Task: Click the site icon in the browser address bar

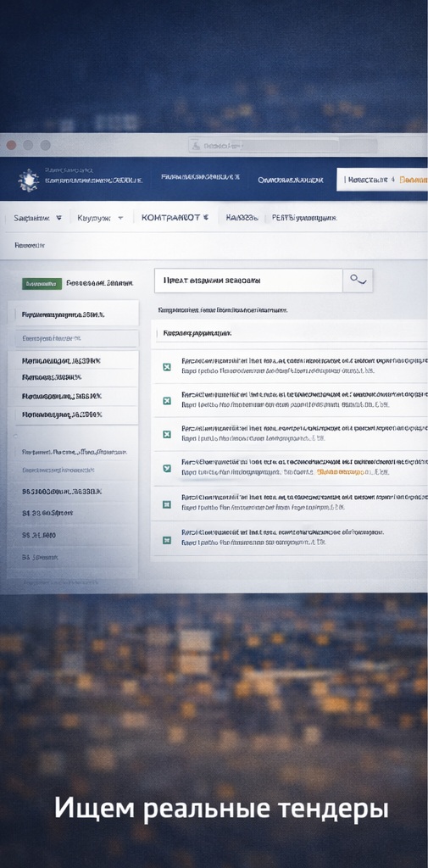Action: pyautogui.click(x=195, y=146)
